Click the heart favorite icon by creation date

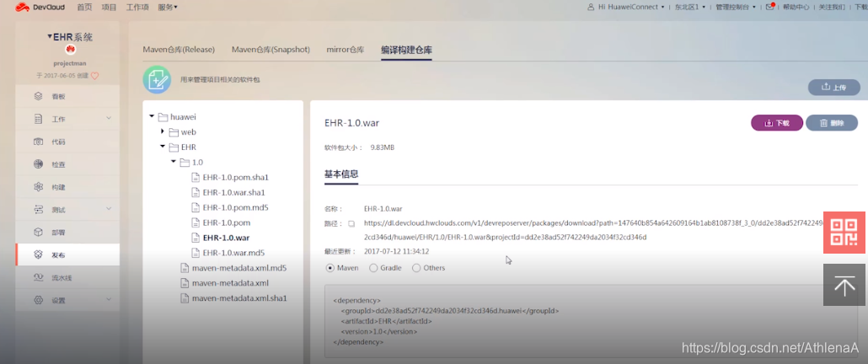coord(94,76)
